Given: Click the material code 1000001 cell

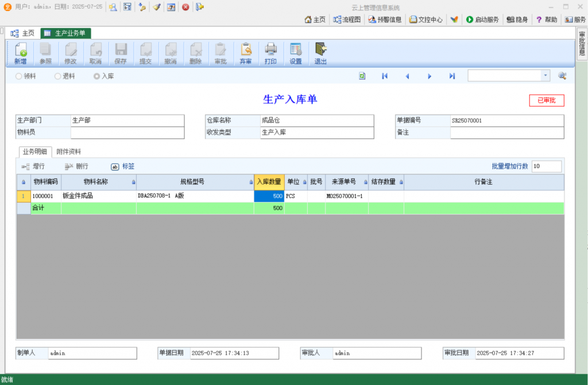Looking at the screenshot, I should (46, 196).
